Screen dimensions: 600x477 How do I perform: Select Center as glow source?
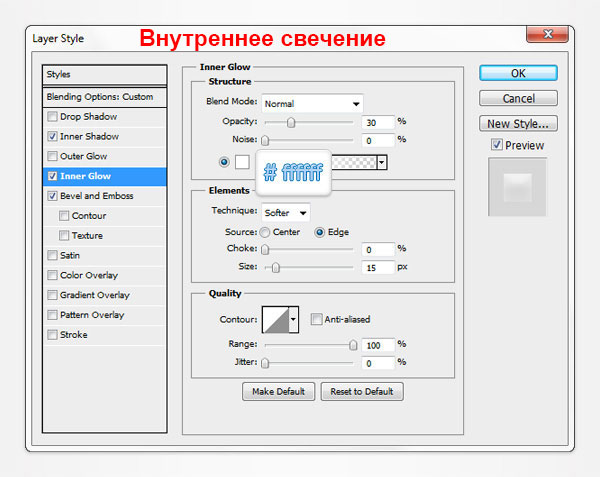click(265, 232)
